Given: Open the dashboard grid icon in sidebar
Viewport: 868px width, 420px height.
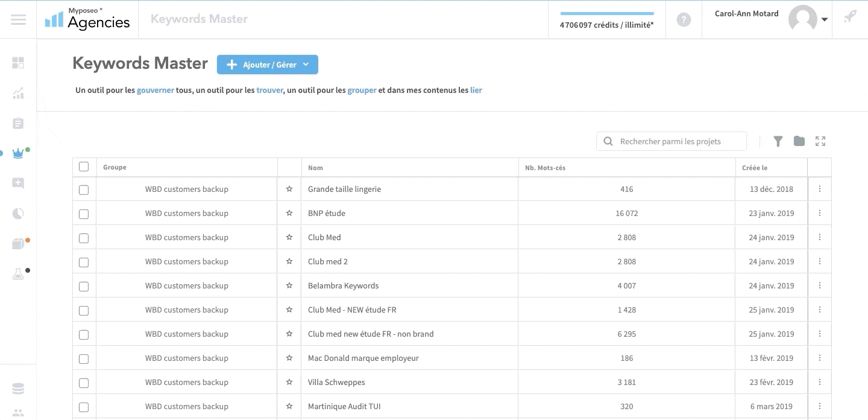Looking at the screenshot, I should click(18, 63).
